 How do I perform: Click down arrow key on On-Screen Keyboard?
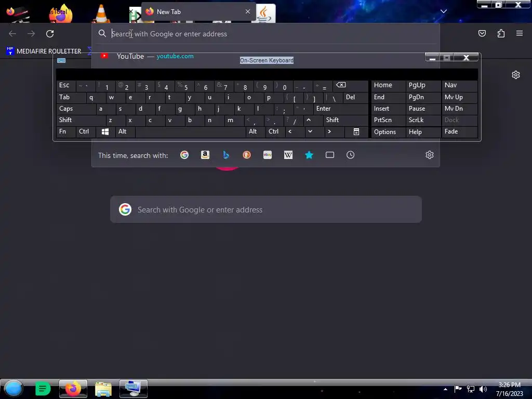314,131
